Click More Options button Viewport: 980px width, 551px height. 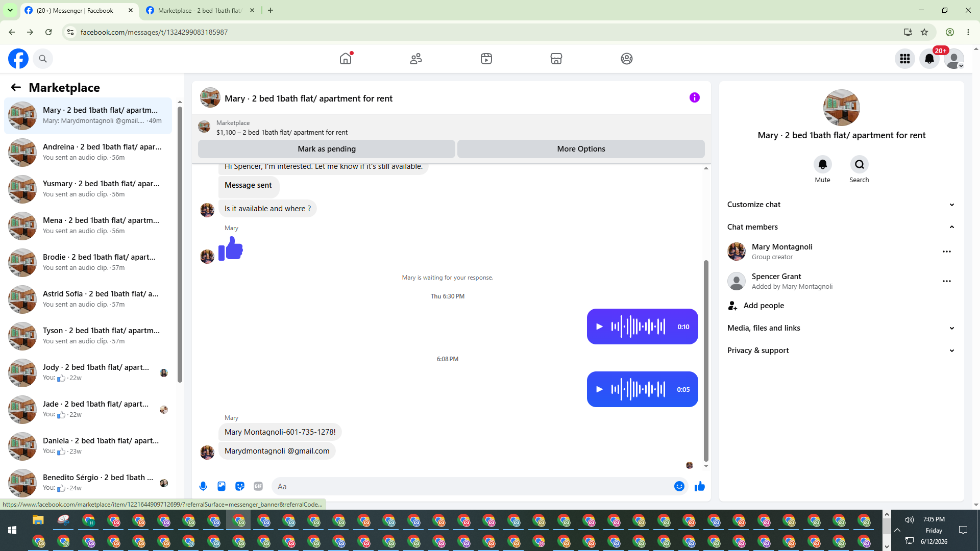[581, 149]
